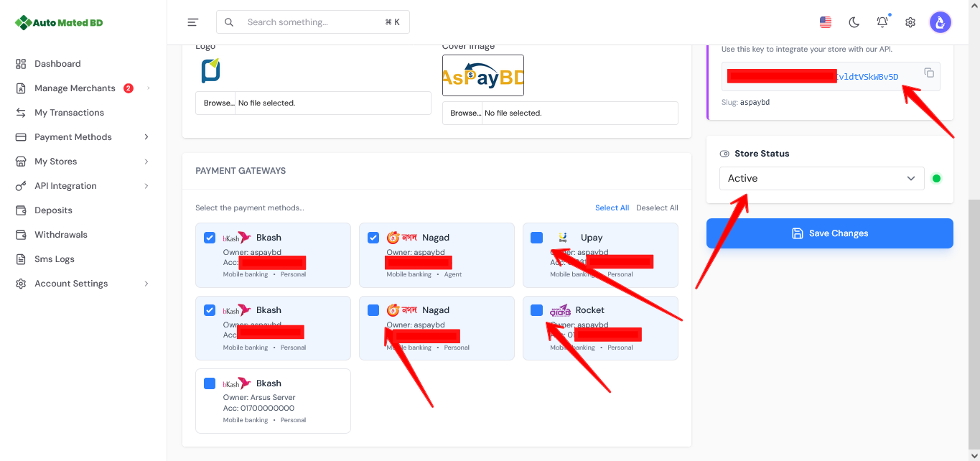Screen dimensions: 980x461
Task: Open Withdrawals in the sidebar
Action: (61, 235)
